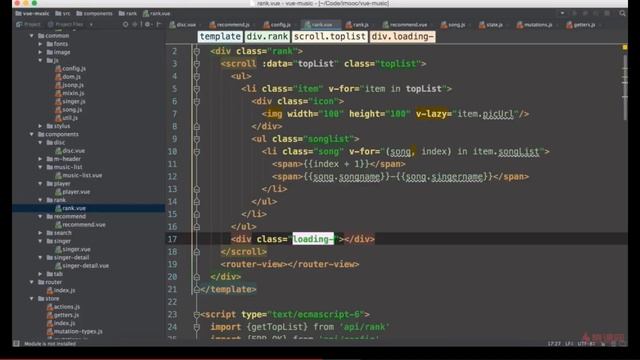The image size is (640, 360).
Task: Expand the m-header folder
Action: pyautogui.click(x=40, y=159)
